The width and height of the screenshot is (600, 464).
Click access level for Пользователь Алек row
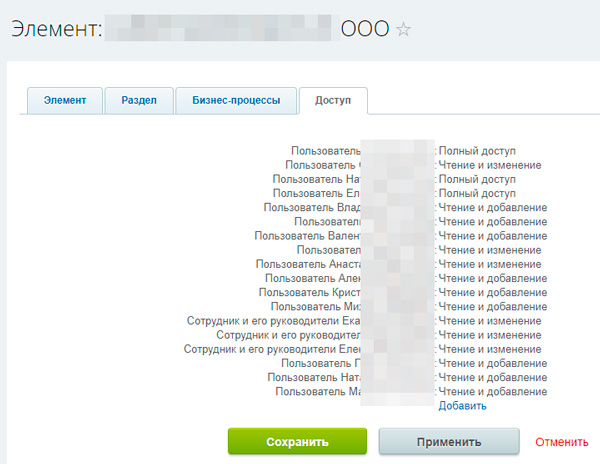pos(492,278)
